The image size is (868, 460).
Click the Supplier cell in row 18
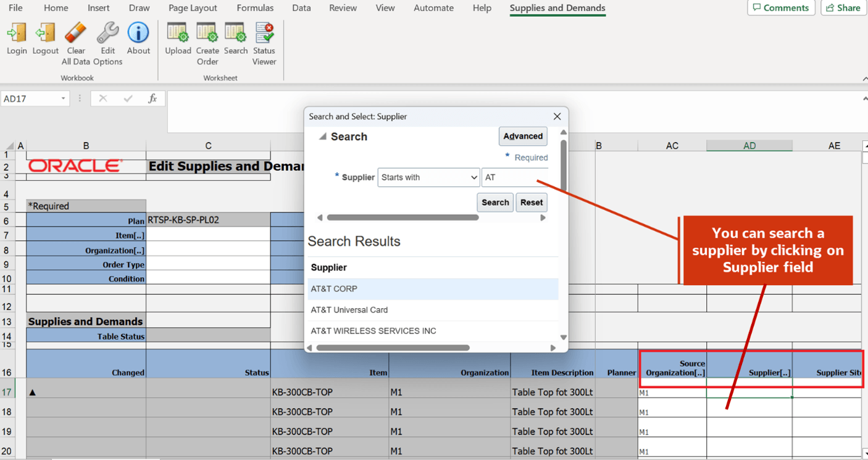point(749,408)
